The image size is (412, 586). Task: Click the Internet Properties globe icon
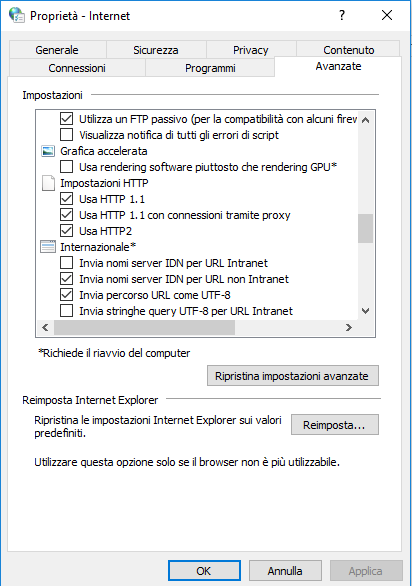[17, 15]
